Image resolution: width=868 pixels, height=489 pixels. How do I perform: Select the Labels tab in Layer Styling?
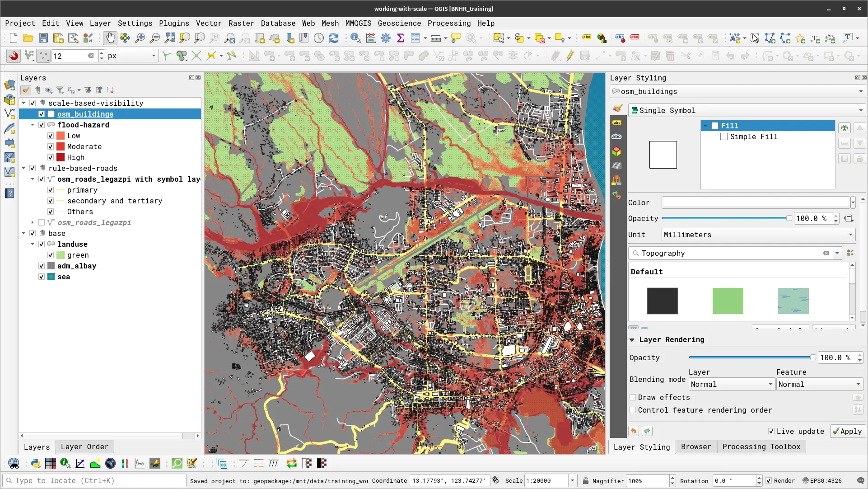pos(617,122)
